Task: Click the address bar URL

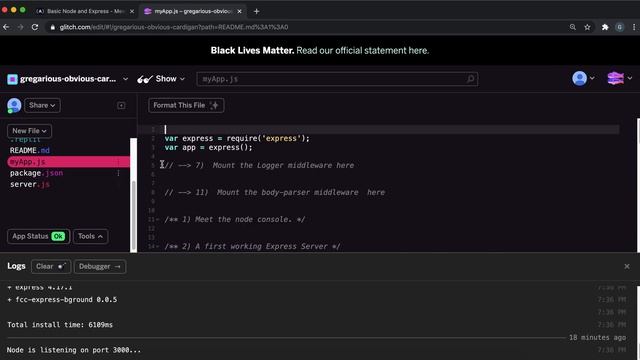Action: (x=174, y=27)
